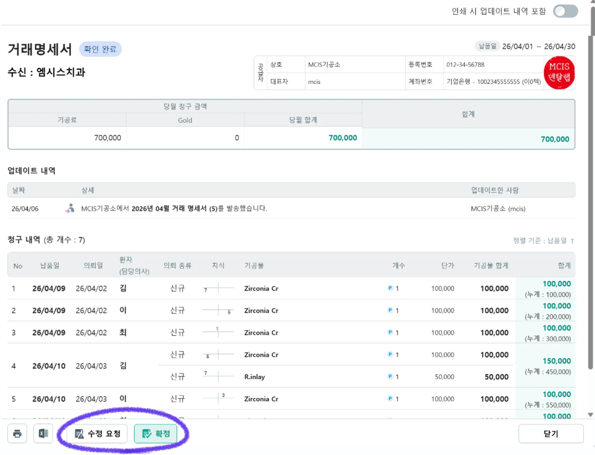The image size is (595, 455).
Task: Click the tooth chart in row 3
Action: point(218,332)
